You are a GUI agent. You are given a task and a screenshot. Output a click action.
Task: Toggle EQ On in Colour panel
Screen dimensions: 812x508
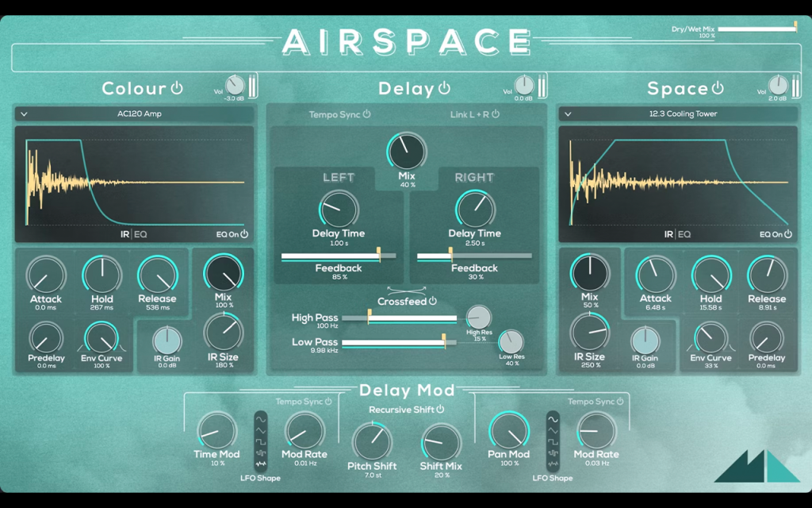click(244, 234)
